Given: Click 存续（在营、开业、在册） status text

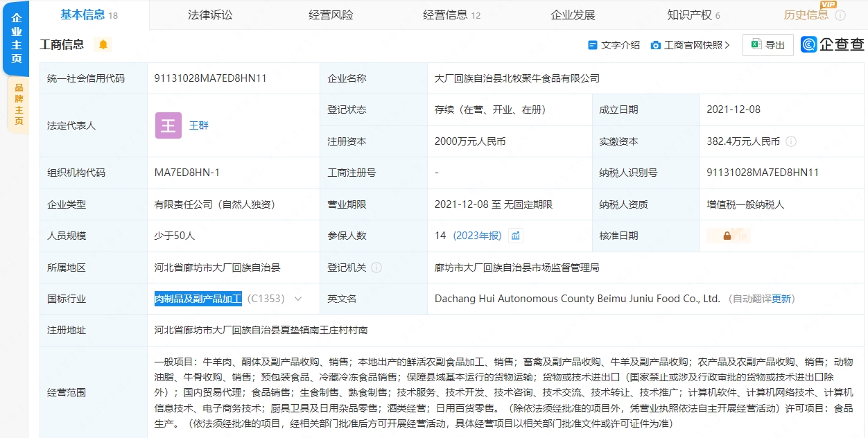Looking at the screenshot, I should (493, 109).
